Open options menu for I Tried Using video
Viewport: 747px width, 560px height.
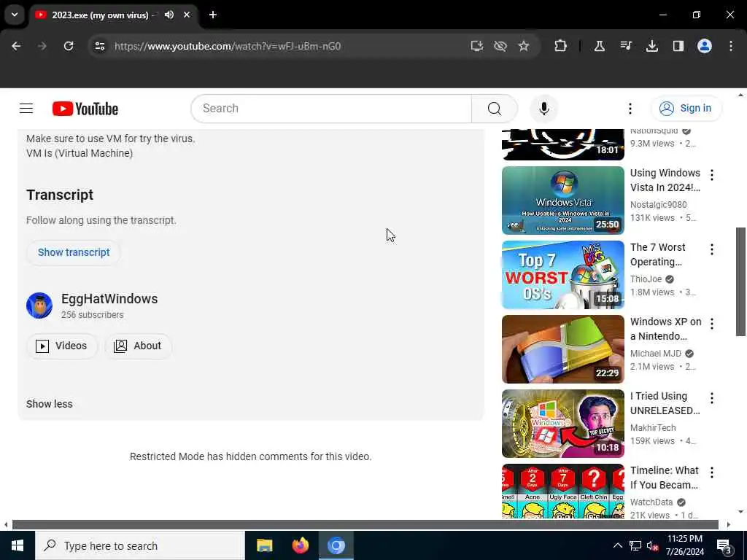tap(712, 397)
